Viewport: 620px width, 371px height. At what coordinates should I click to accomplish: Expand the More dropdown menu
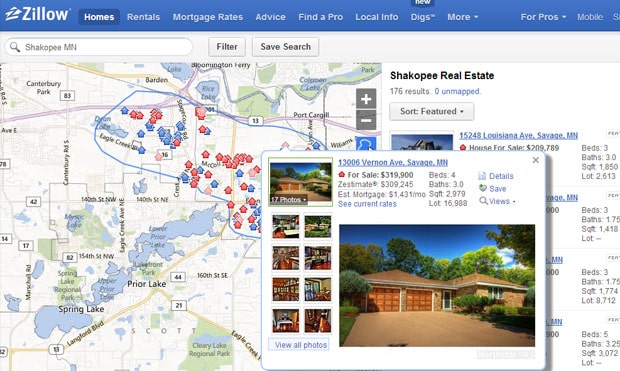click(463, 17)
